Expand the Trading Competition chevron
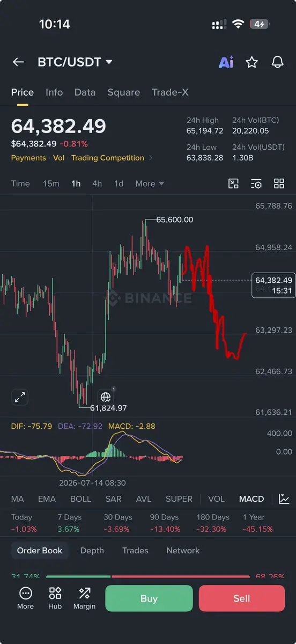The width and height of the screenshot is (296, 644). pos(151,158)
